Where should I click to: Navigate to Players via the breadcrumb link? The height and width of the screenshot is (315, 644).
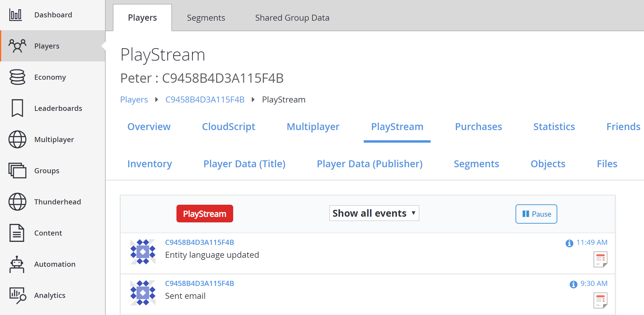tap(134, 99)
